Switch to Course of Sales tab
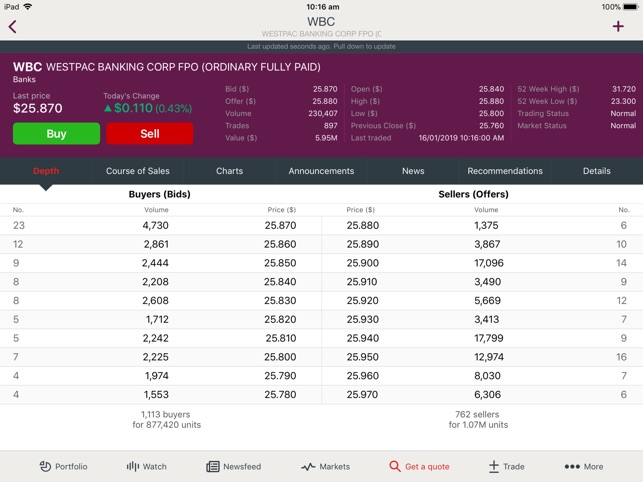This screenshot has height=482, width=643. coord(138,171)
